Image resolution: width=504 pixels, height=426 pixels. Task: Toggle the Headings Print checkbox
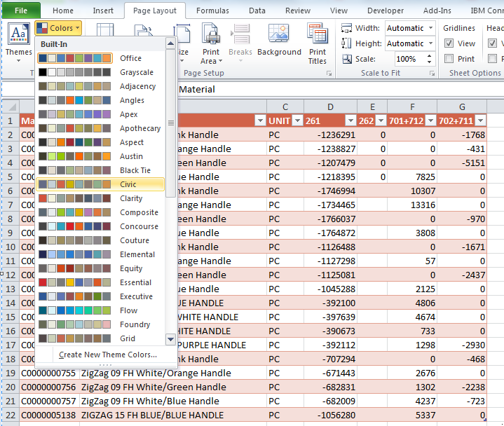(x=492, y=59)
